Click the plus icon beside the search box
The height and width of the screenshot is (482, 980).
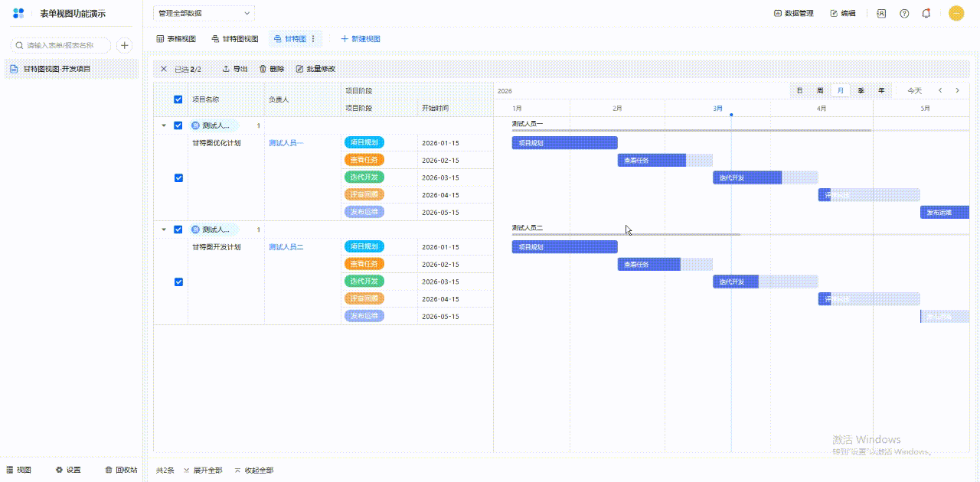pyautogui.click(x=124, y=45)
